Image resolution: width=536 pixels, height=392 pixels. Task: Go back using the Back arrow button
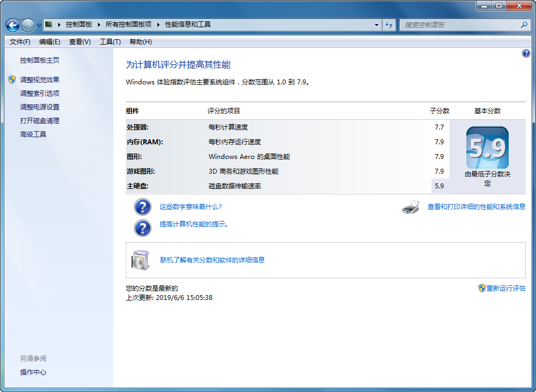click(x=13, y=25)
